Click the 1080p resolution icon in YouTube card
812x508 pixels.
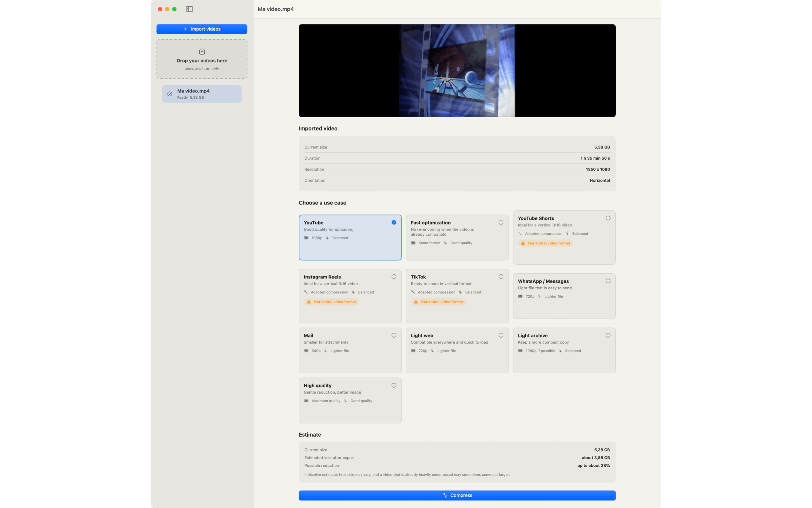pos(306,238)
